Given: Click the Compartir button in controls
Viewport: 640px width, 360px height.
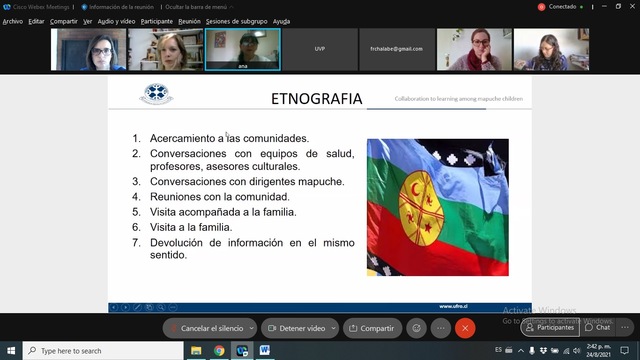Looking at the screenshot, I should tap(372, 328).
